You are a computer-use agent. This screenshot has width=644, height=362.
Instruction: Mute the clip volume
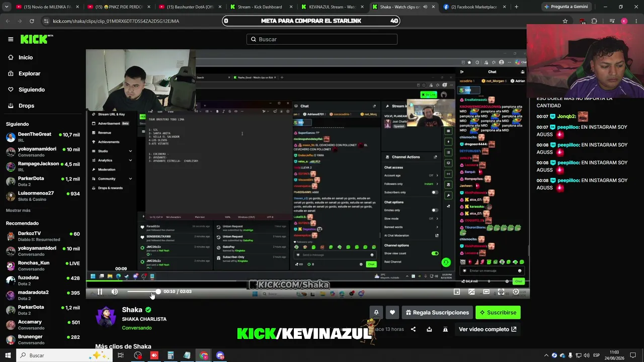(x=115, y=292)
